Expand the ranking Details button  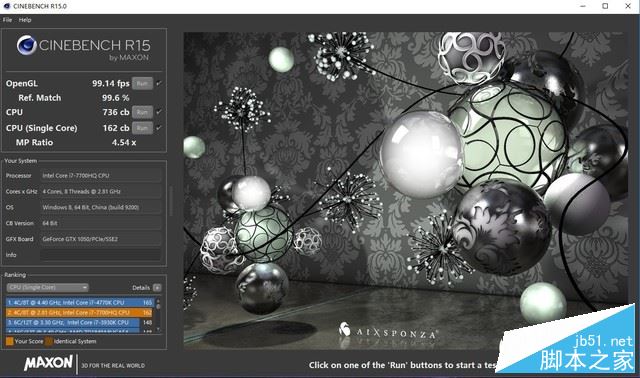pos(157,288)
